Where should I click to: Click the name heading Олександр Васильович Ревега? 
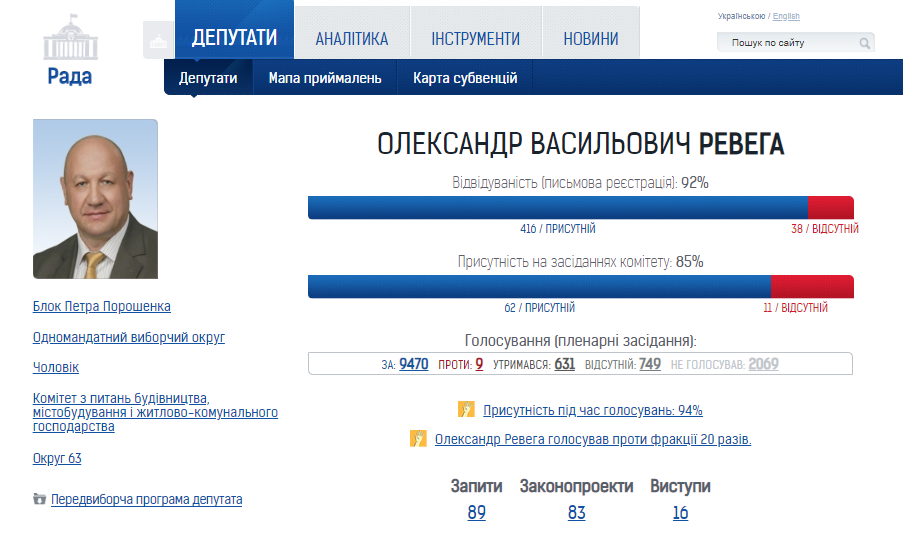coord(580,144)
